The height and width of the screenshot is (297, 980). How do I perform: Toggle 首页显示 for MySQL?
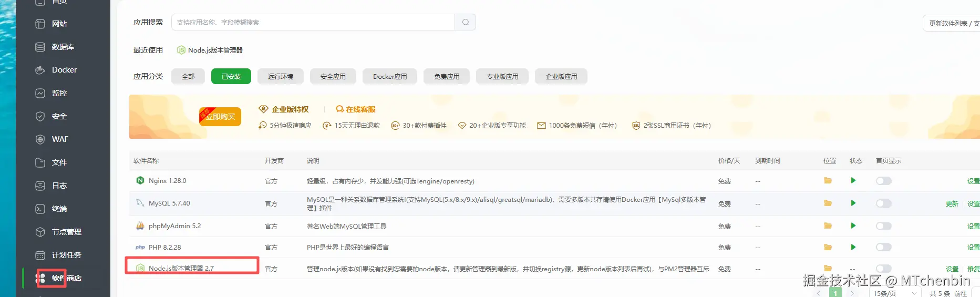(x=884, y=203)
